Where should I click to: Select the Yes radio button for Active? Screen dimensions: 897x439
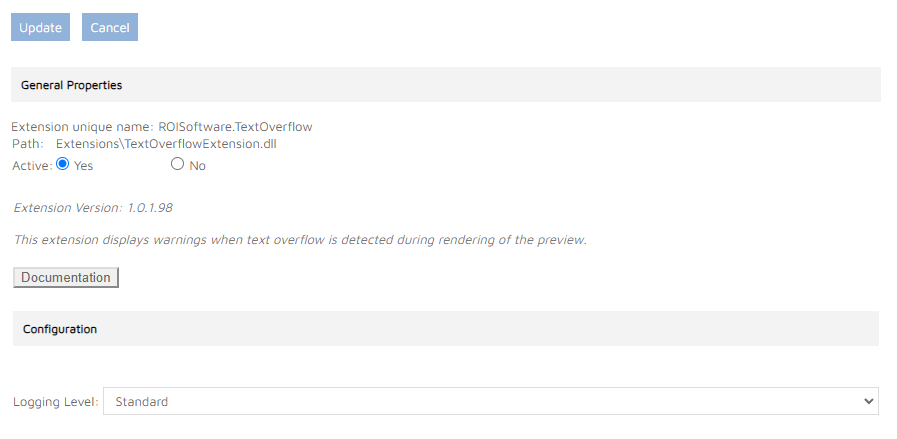63,164
